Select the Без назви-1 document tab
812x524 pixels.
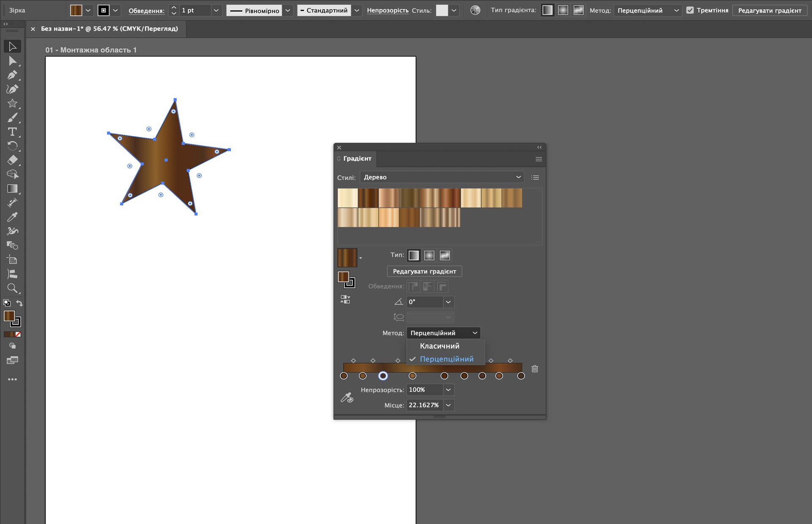(x=109, y=29)
